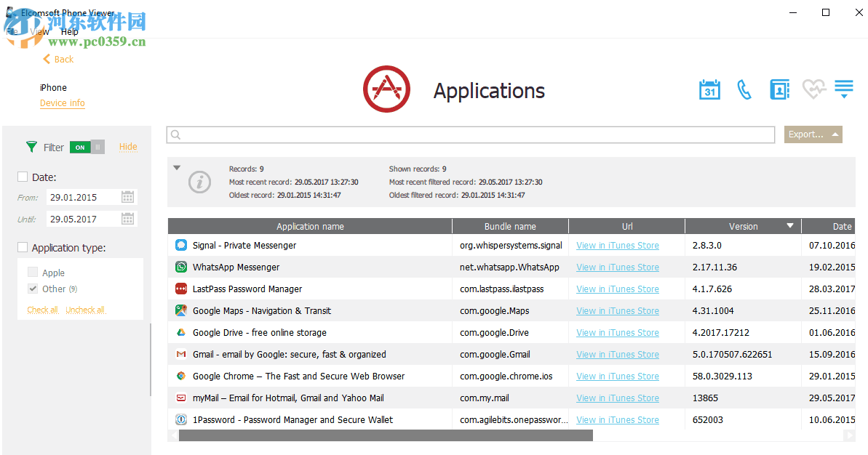
Task: Collapse the records info panel arrow
Action: [x=177, y=168]
